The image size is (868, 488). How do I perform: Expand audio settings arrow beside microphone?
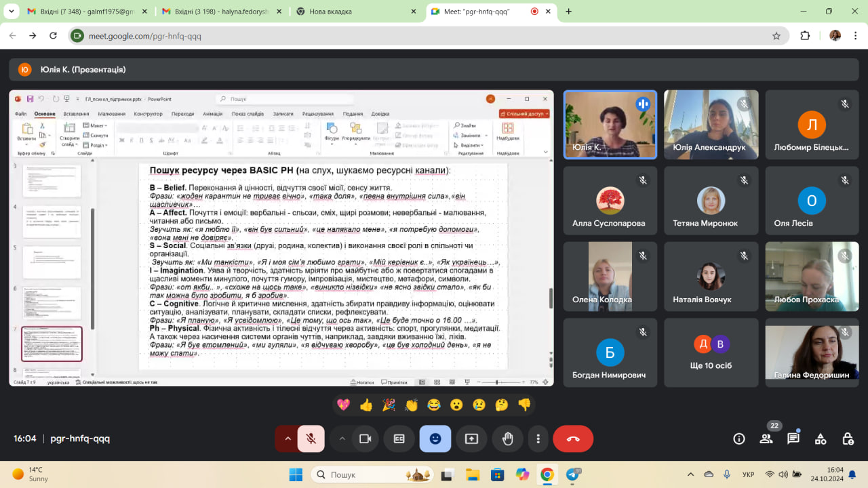tap(288, 439)
